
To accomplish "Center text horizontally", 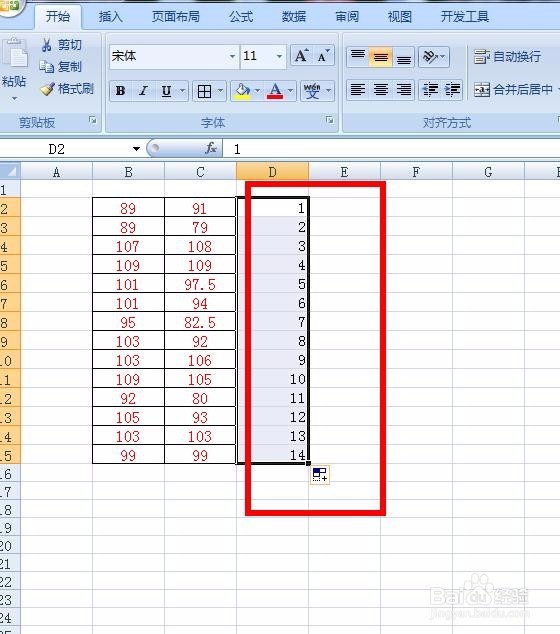I will tap(380, 89).
